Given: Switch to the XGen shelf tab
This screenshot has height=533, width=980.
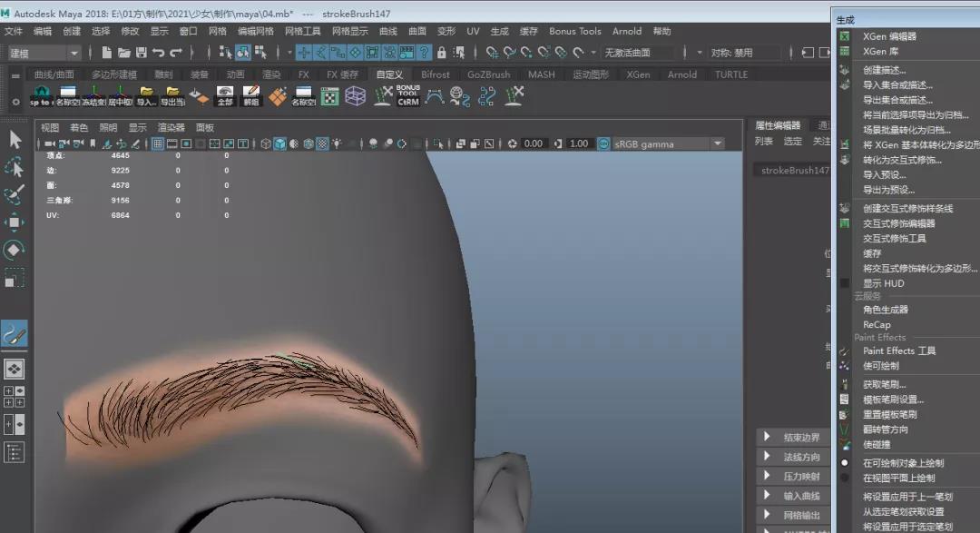Looking at the screenshot, I should pos(638,74).
